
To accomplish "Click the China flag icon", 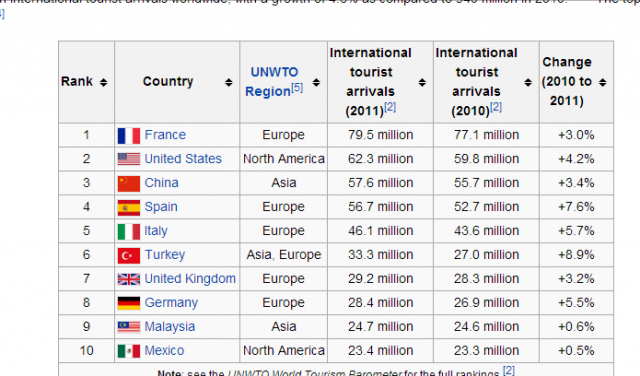I will click(x=129, y=184).
